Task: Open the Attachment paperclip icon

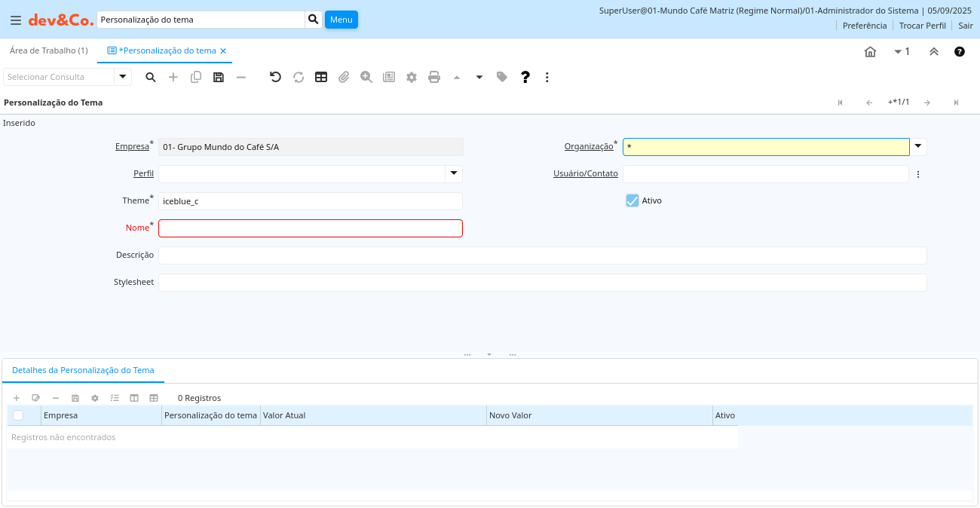Action: click(x=344, y=77)
